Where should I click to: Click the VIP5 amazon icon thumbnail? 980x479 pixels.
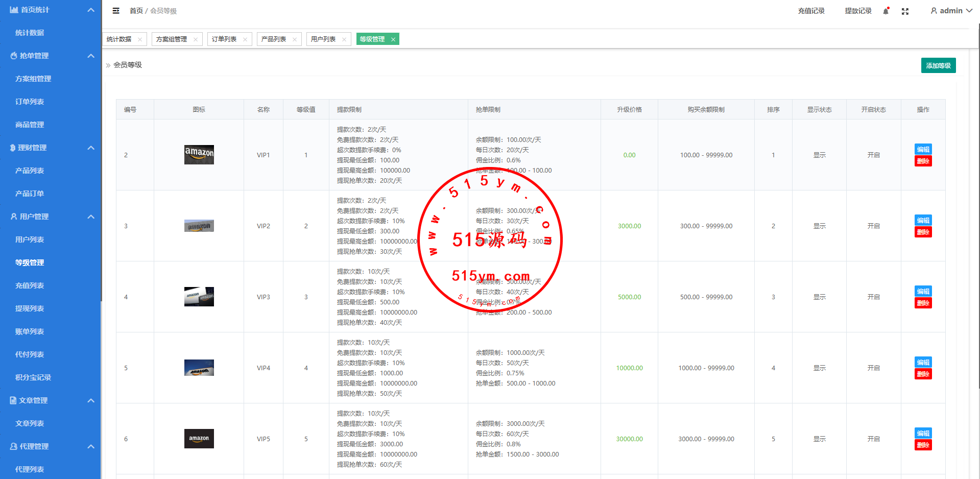(x=199, y=439)
